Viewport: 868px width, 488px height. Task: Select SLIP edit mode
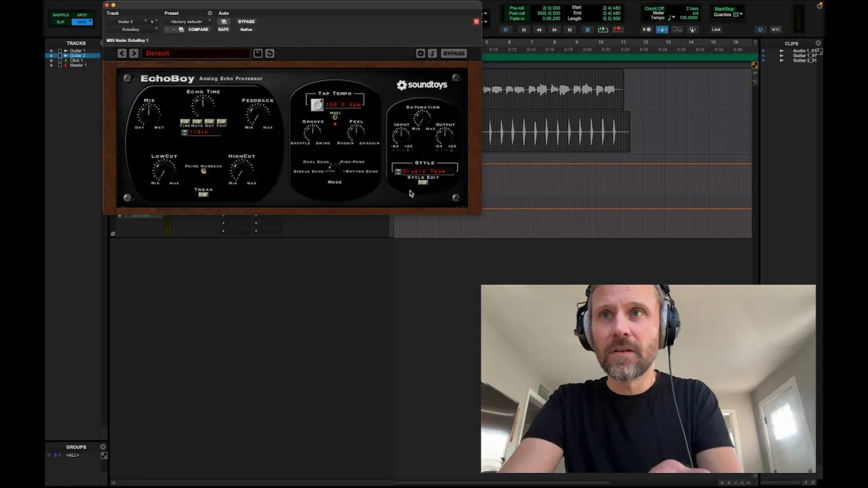60,22
